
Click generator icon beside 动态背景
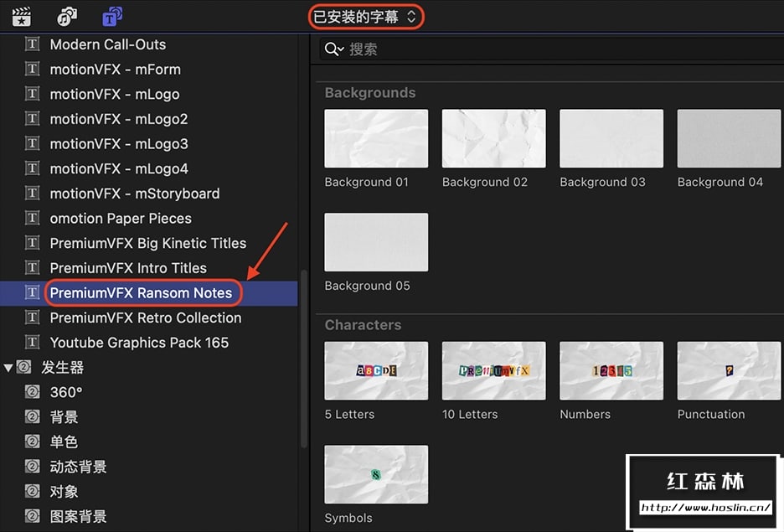point(32,466)
